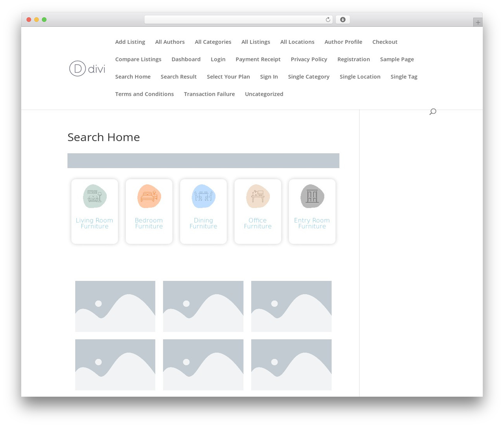
Task: Add a new browser tab with the plus button
Action: 478,22
